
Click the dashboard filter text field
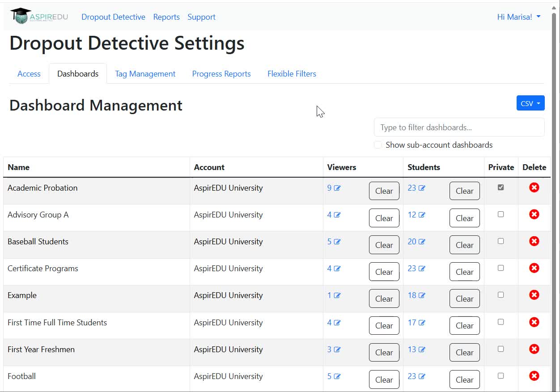point(459,128)
